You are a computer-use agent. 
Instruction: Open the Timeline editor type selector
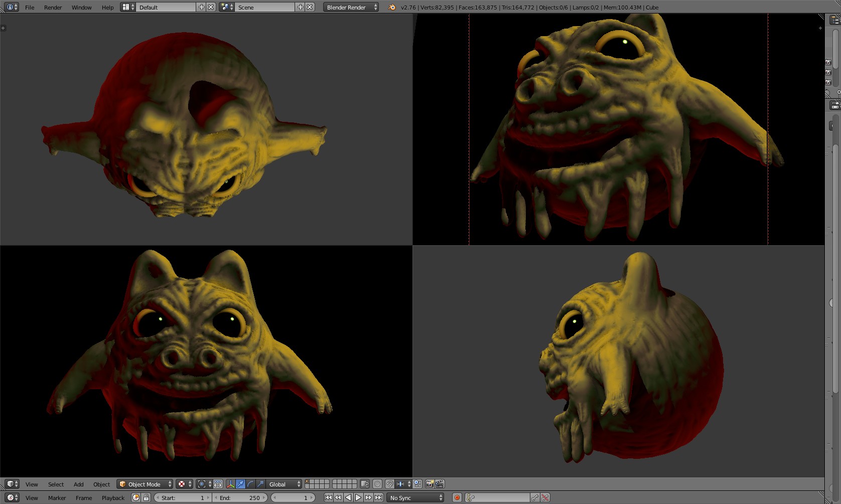pos(12,497)
